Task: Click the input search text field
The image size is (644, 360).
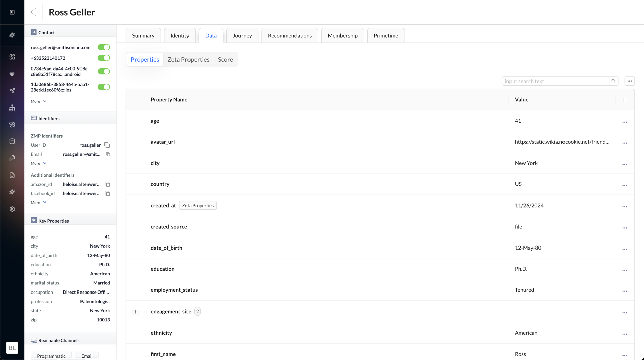Action: click(x=555, y=81)
